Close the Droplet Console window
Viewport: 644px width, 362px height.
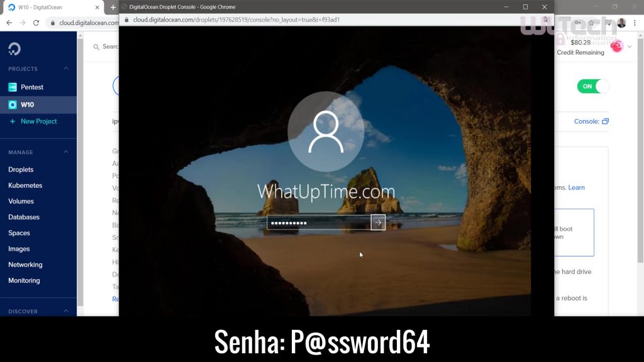(x=544, y=7)
